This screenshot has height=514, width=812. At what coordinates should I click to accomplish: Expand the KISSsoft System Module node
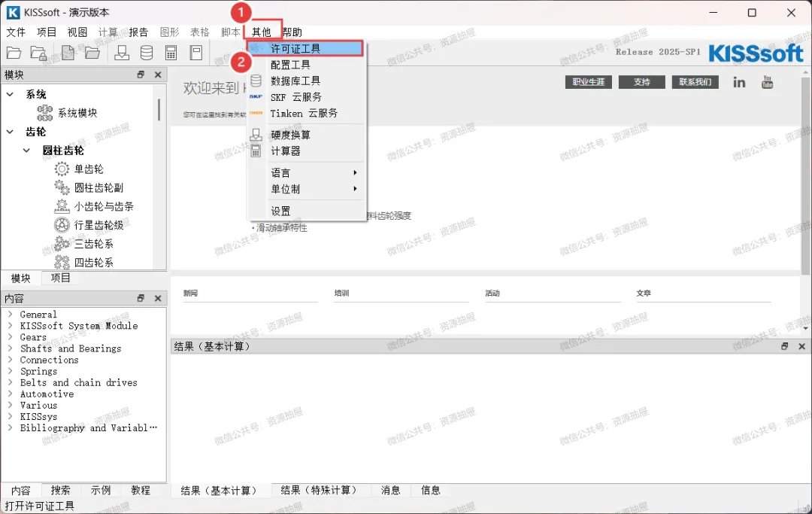10,325
